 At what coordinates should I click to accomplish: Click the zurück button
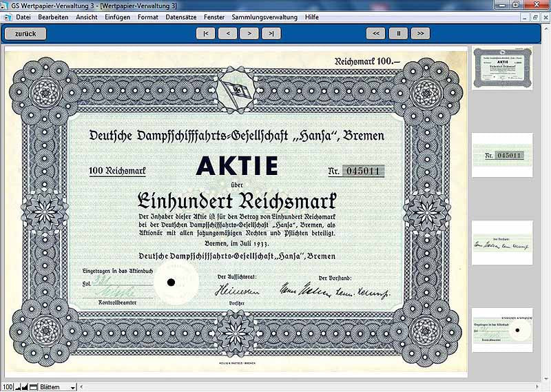pos(25,33)
